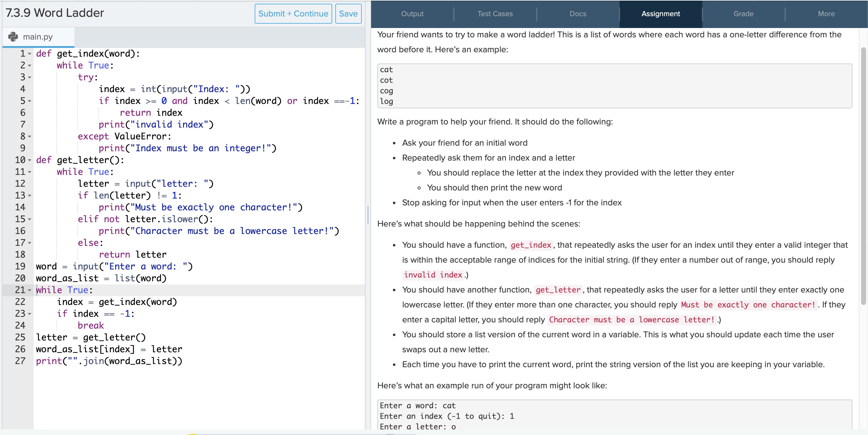Click the Save button
This screenshot has width=868, height=435.
pyautogui.click(x=348, y=14)
